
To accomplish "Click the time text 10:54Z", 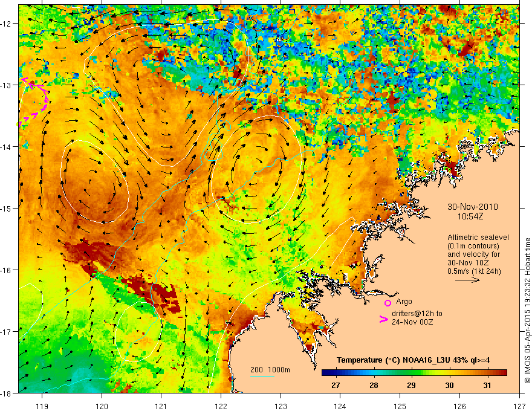I will (470, 216).
